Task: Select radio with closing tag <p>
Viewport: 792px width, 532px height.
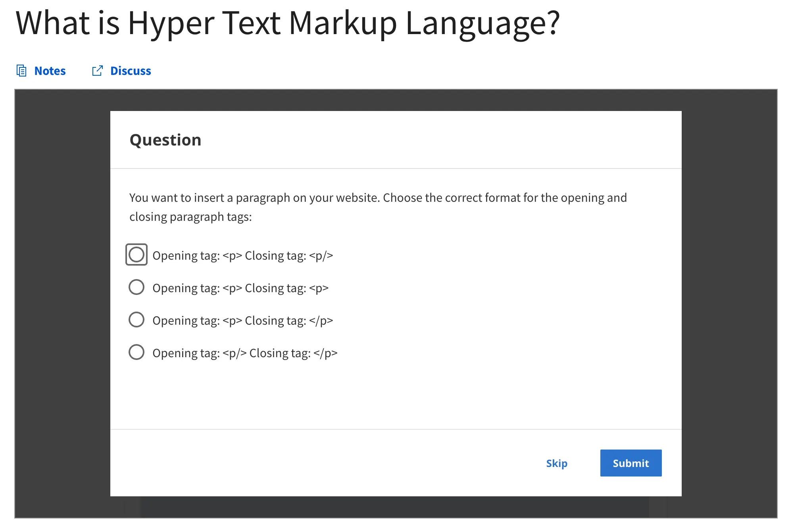Action: coord(136,287)
